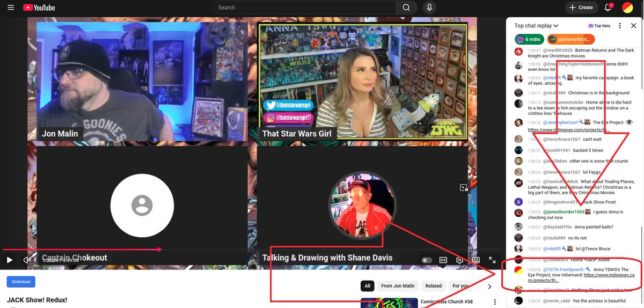Click the That Star Wars Girl feed

pyautogui.click(x=363, y=81)
